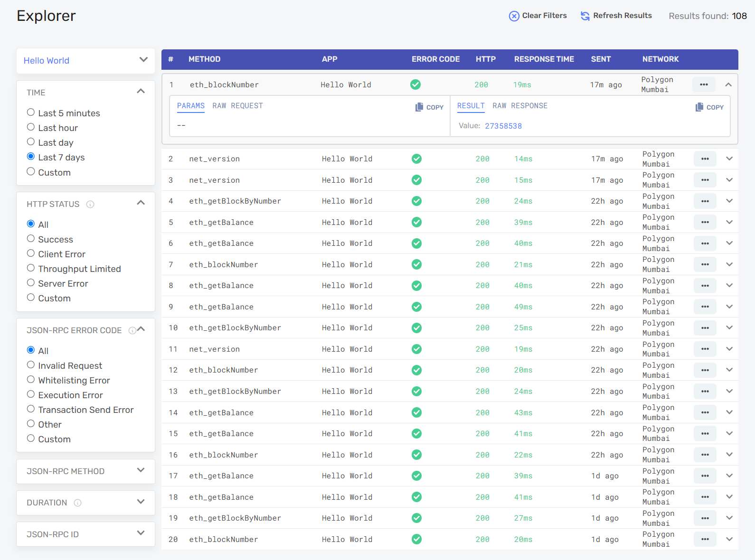Click the Duration info icon
Screen dimensions: 755x560
click(78, 503)
